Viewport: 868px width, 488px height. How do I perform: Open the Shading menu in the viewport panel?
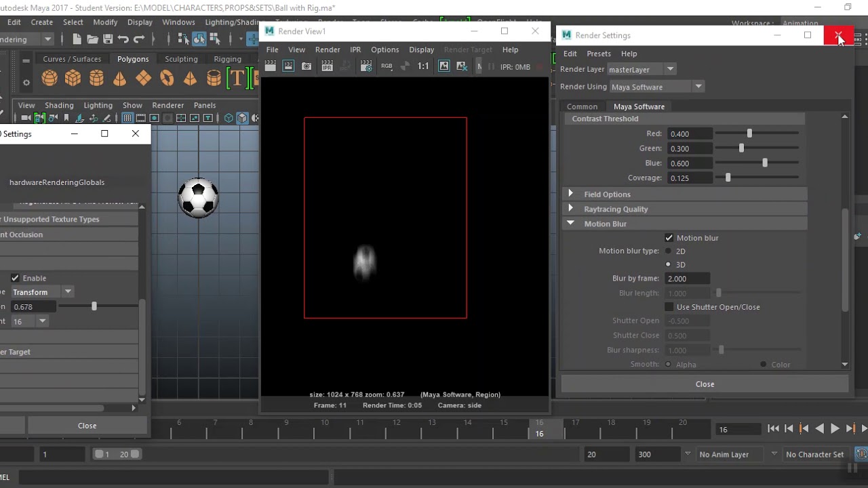pyautogui.click(x=59, y=105)
